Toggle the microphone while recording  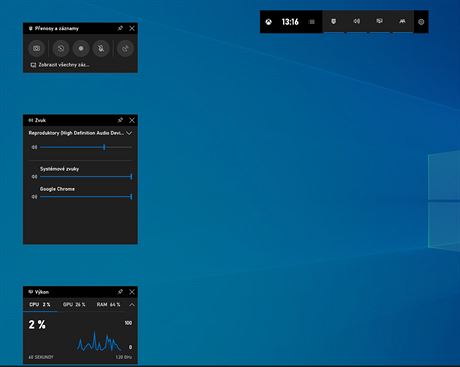pyautogui.click(x=101, y=48)
